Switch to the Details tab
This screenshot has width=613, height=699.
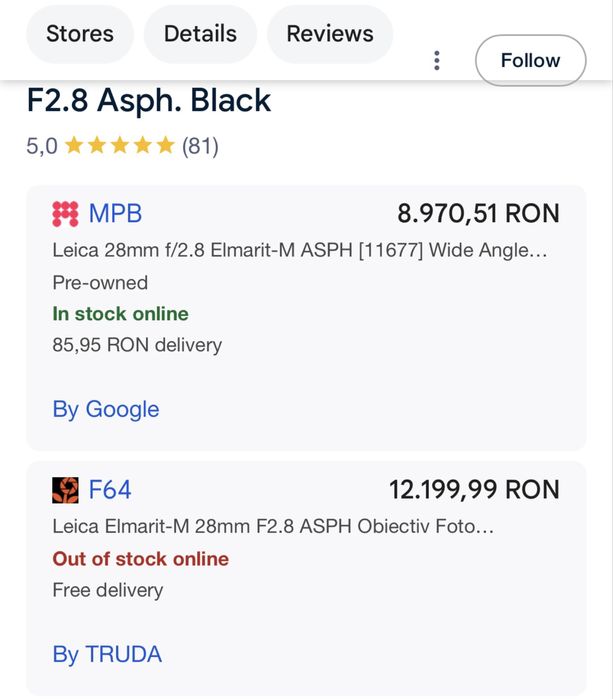pos(200,33)
